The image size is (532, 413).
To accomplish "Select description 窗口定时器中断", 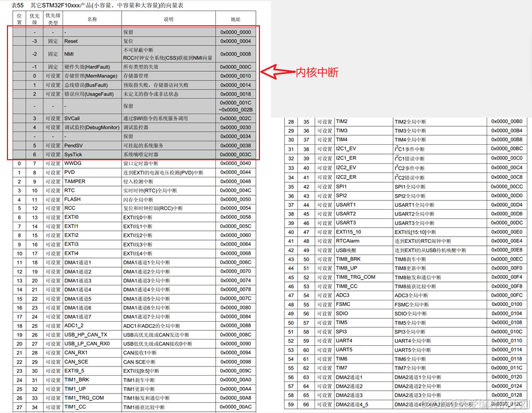I will [x=141, y=163].
